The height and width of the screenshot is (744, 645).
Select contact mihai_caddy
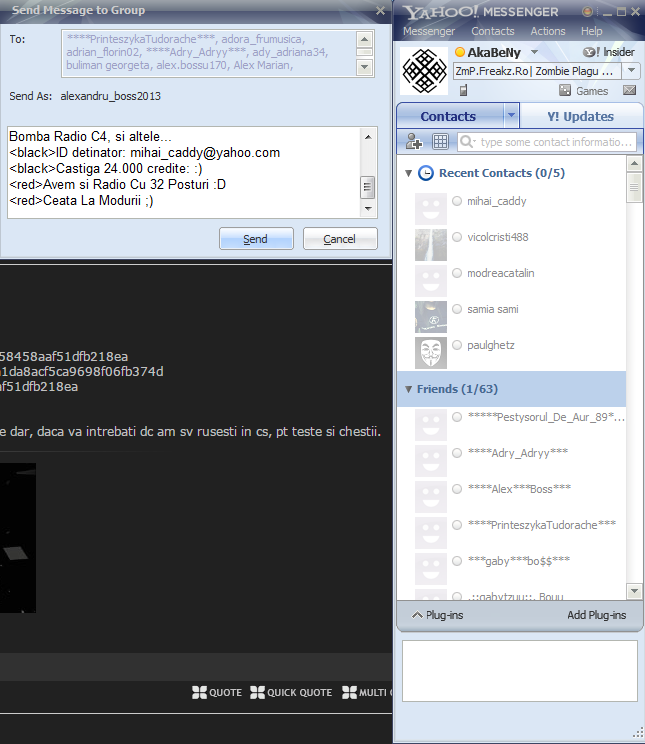496,201
